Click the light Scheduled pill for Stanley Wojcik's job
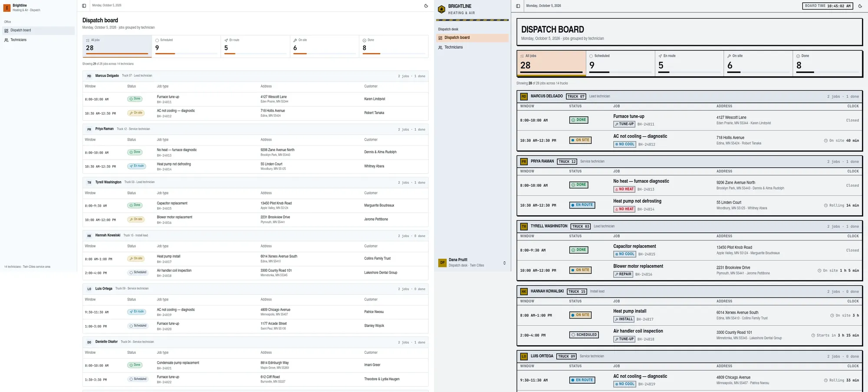The width and height of the screenshot is (868, 392). tap(138, 326)
